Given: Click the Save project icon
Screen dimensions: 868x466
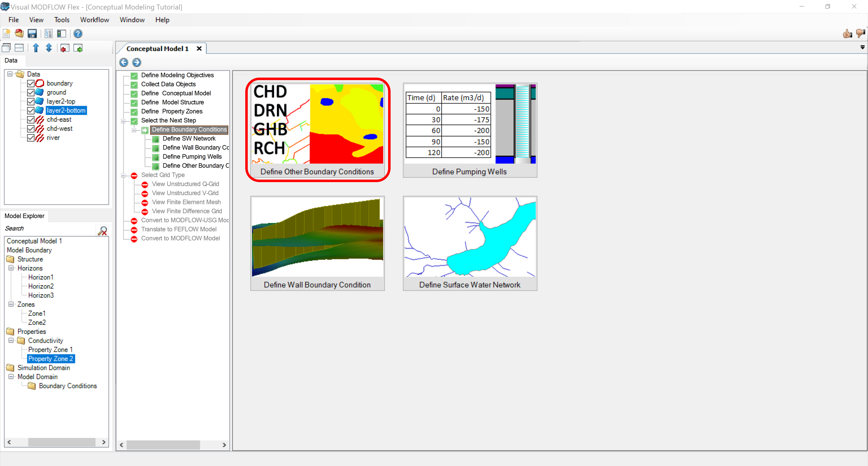Looking at the screenshot, I should [x=32, y=33].
